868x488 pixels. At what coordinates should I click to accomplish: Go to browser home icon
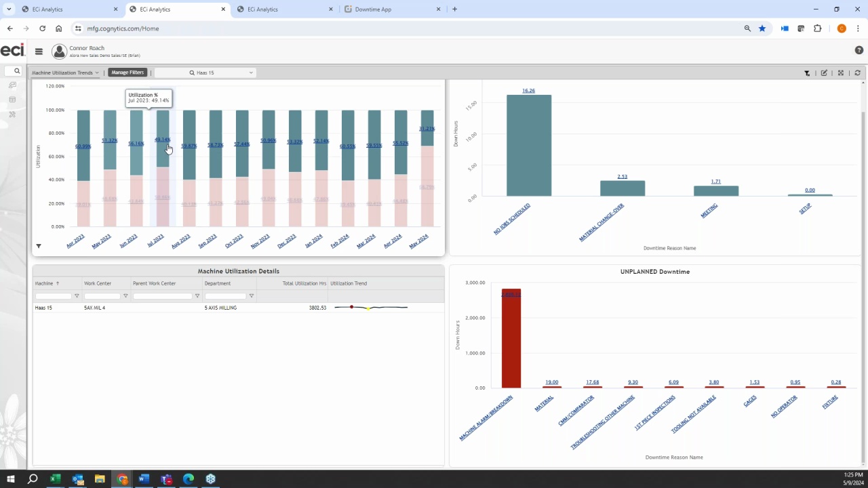59,28
